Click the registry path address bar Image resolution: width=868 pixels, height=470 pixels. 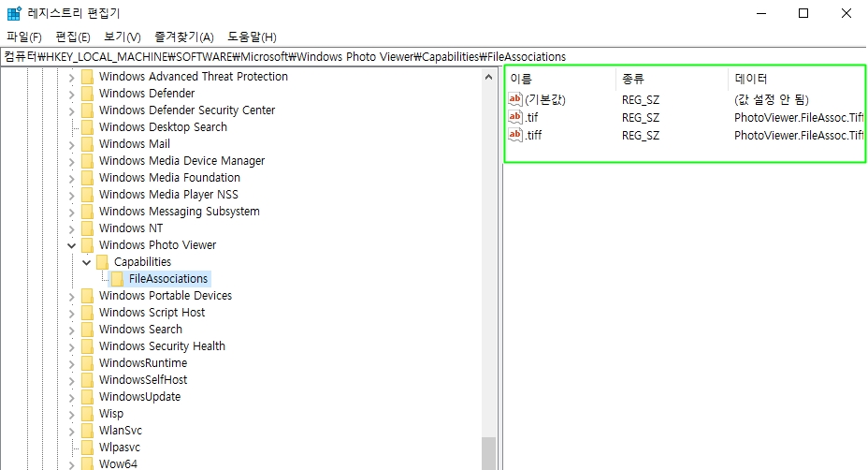pos(434,56)
